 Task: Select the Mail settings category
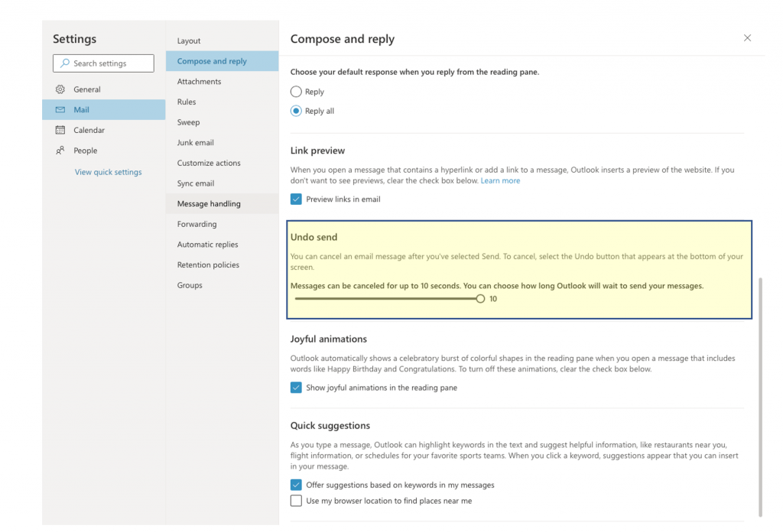click(104, 110)
